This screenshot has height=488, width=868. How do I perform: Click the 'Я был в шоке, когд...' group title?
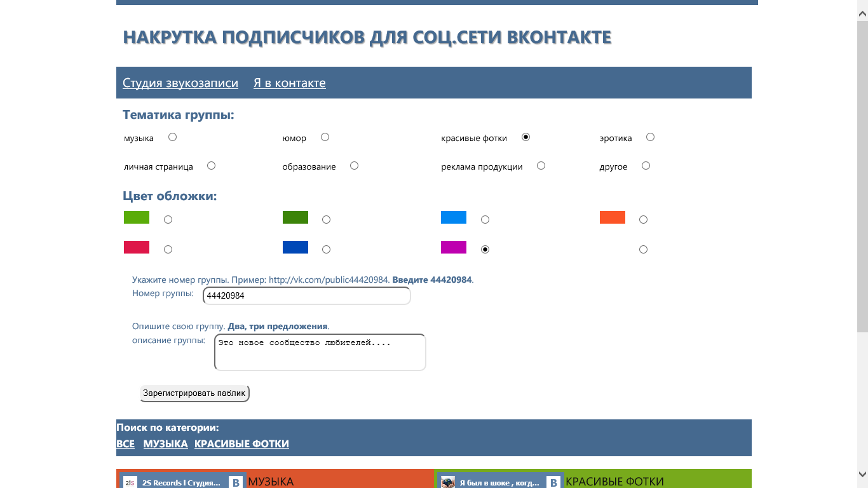(499, 483)
